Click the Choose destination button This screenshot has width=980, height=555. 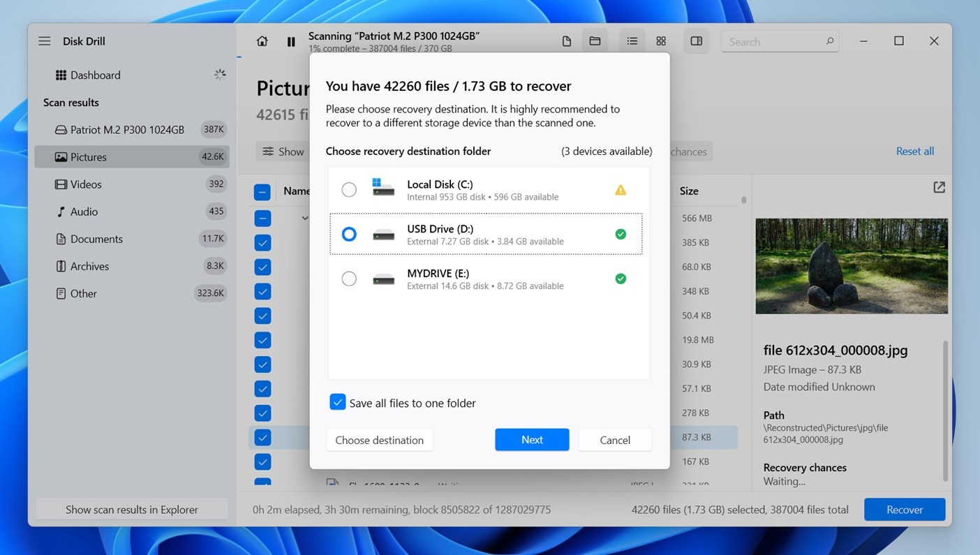(380, 440)
